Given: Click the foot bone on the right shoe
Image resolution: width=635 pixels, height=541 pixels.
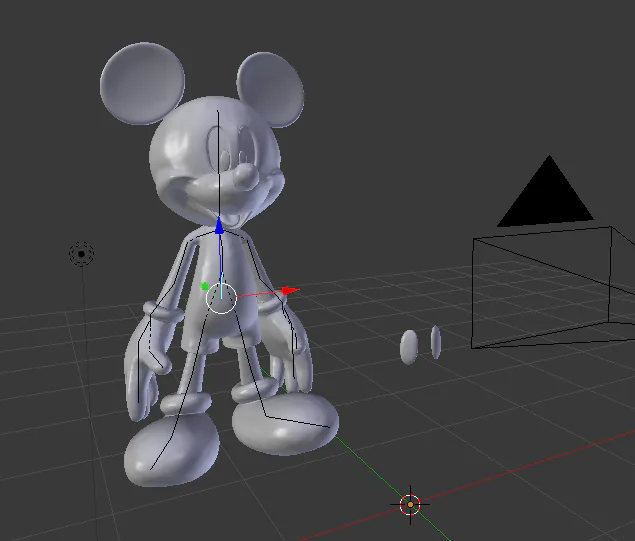Looking at the screenshot, I should click(x=297, y=421).
